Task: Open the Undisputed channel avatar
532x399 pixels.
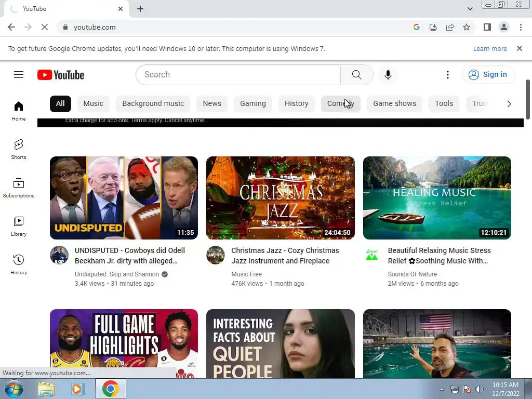Action: click(59, 255)
